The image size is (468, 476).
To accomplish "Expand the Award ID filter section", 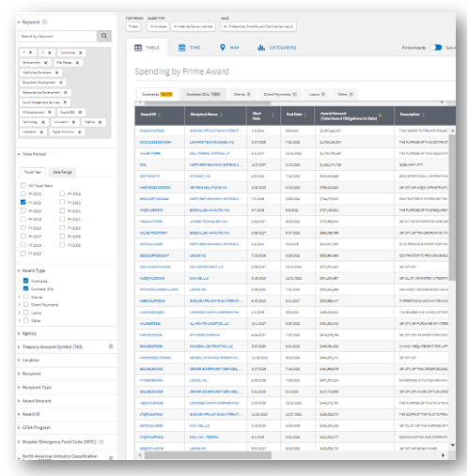I will point(19,414).
